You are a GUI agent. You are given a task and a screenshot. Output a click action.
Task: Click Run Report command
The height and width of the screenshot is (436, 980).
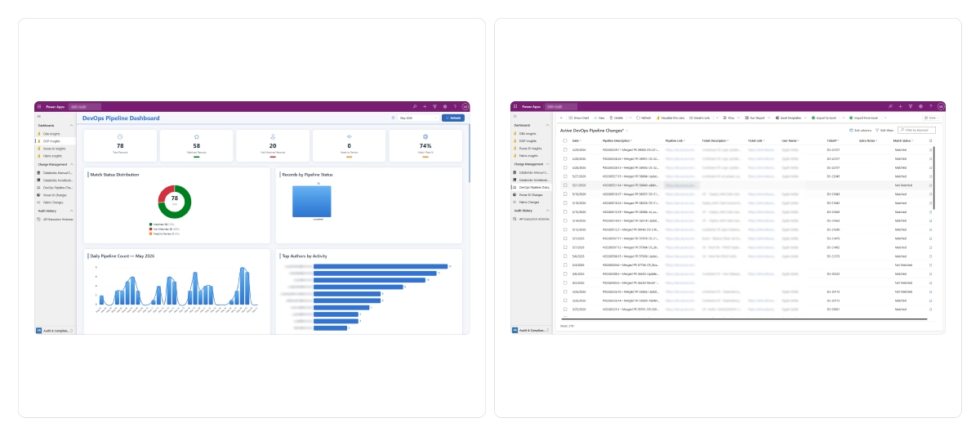[x=755, y=118]
